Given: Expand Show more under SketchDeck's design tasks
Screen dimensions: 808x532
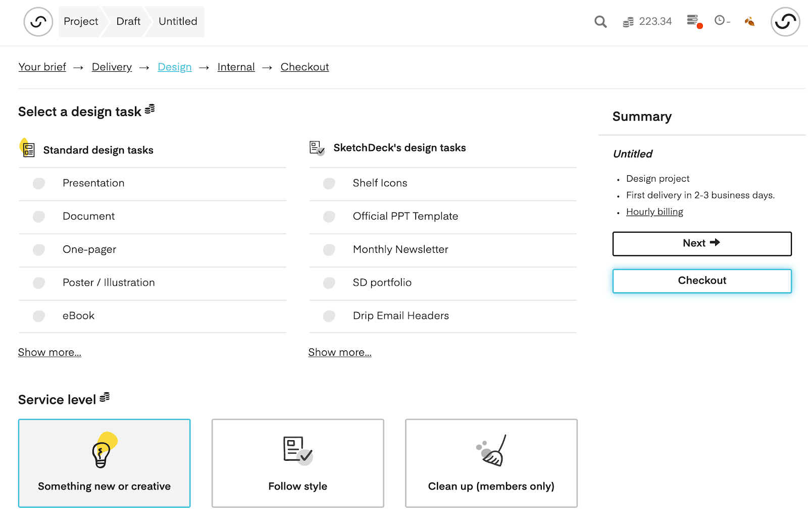Looking at the screenshot, I should click(340, 352).
